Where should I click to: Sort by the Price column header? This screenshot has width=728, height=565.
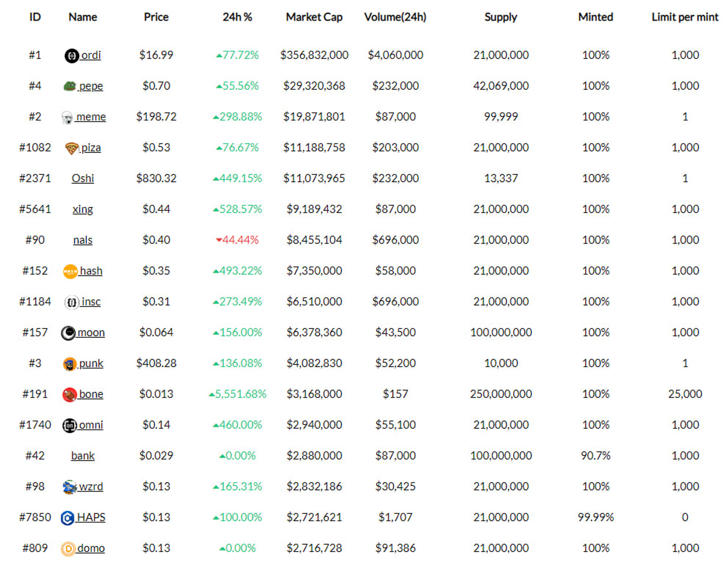[x=156, y=17]
